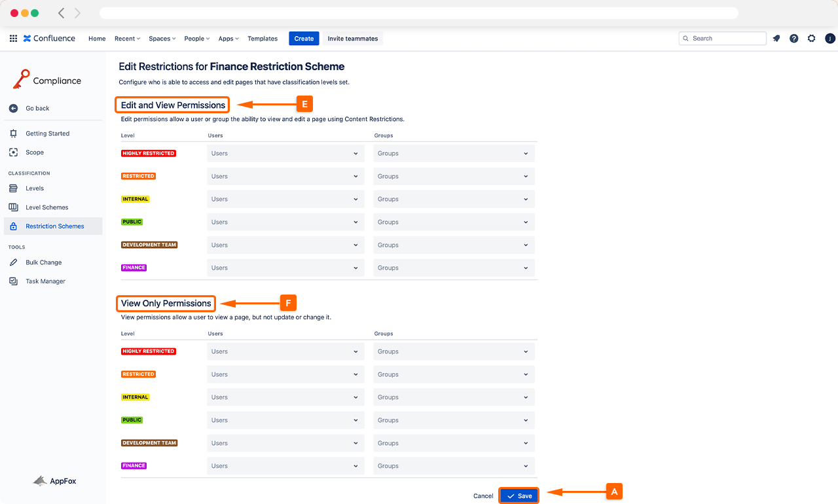838x504 pixels.
Task: Click the Level Schemes sidebar icon
Action: coord(13,207)
